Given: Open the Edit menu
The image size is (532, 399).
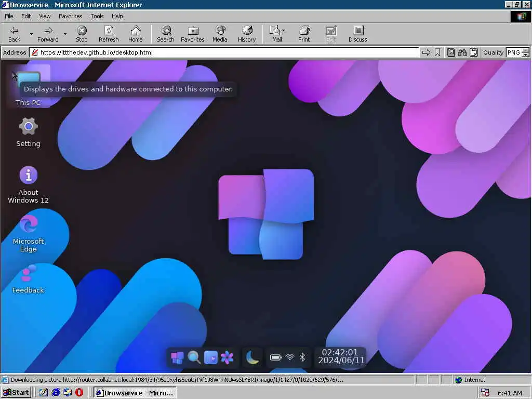Looking at the screenshot, I should [x=26, y=16].
